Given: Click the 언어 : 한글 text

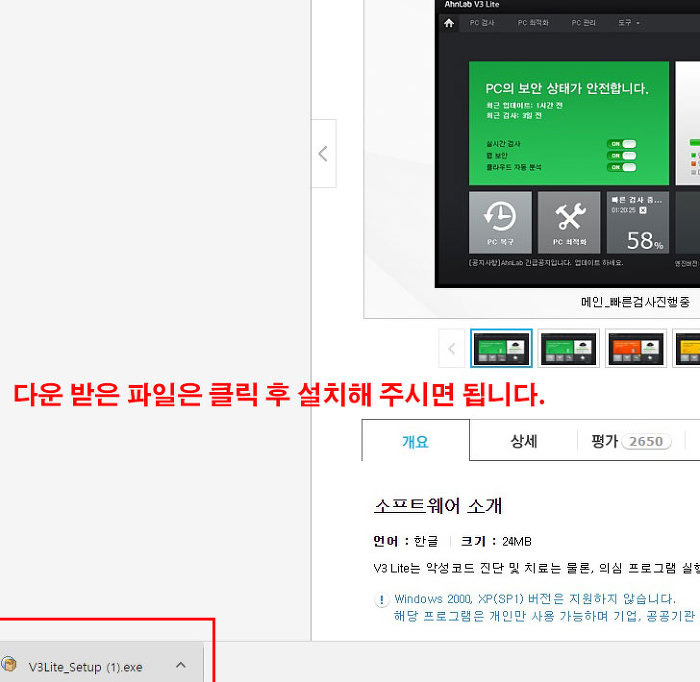Looking at the screenshot, I should click(x=406, y=541).
